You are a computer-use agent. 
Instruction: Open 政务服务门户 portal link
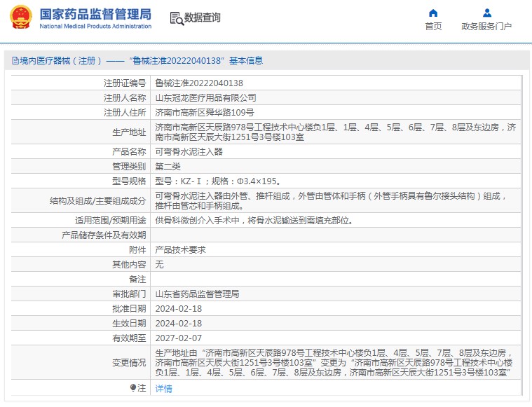pyautogui.click(x=486, y=27)
